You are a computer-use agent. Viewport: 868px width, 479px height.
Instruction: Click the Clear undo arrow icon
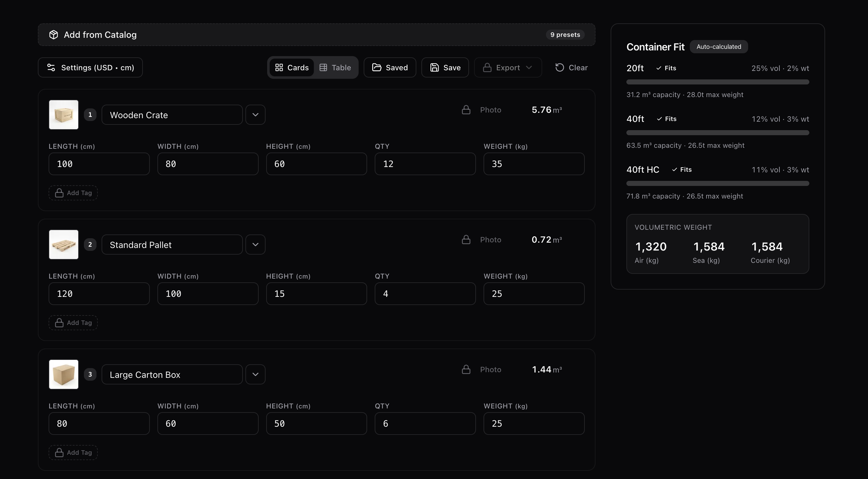tap(559, 67)
